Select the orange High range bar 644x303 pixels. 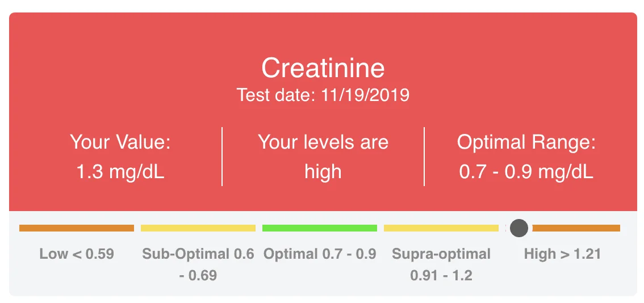576,228
